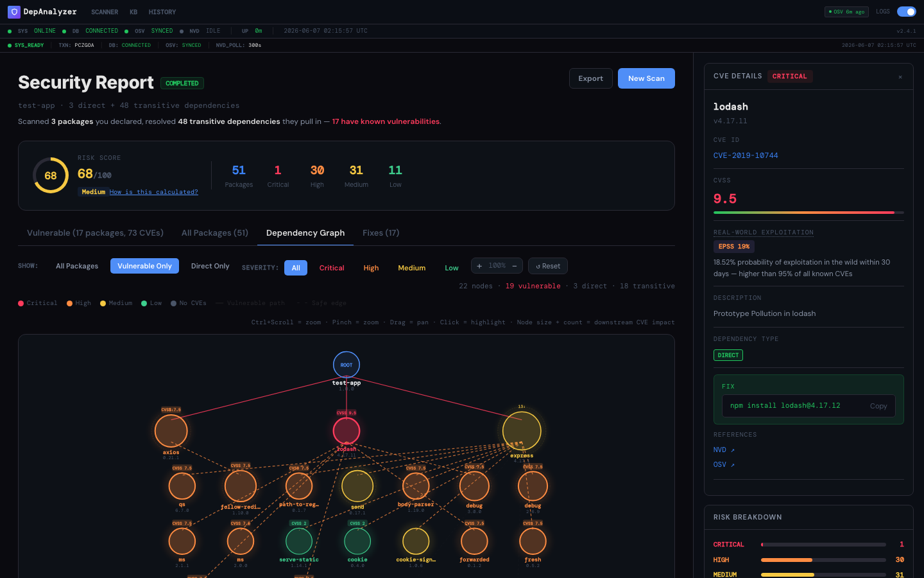This screenshot has width=924, height=578.
Task: Click the Critical legend dot
Action: pos(21,303)
